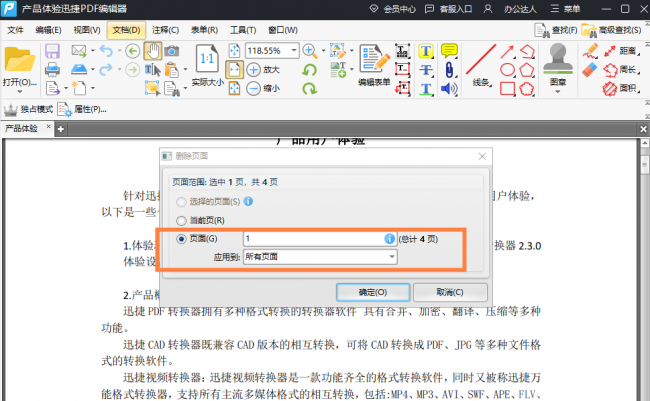The height and width of the screenshot is (401, 650).
Task: Click the Perimeter measurement tool 周长
Action: (621, 70)
